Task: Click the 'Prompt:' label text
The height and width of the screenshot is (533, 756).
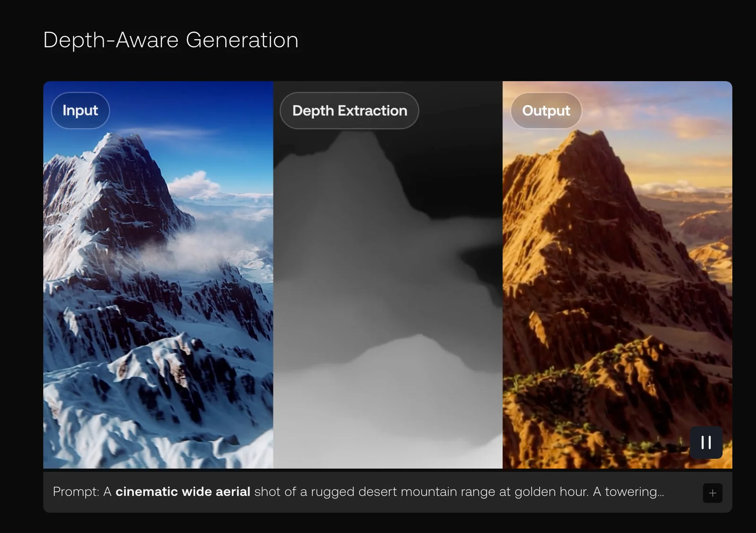Action: pyautogui.click(x=76, y=492)
